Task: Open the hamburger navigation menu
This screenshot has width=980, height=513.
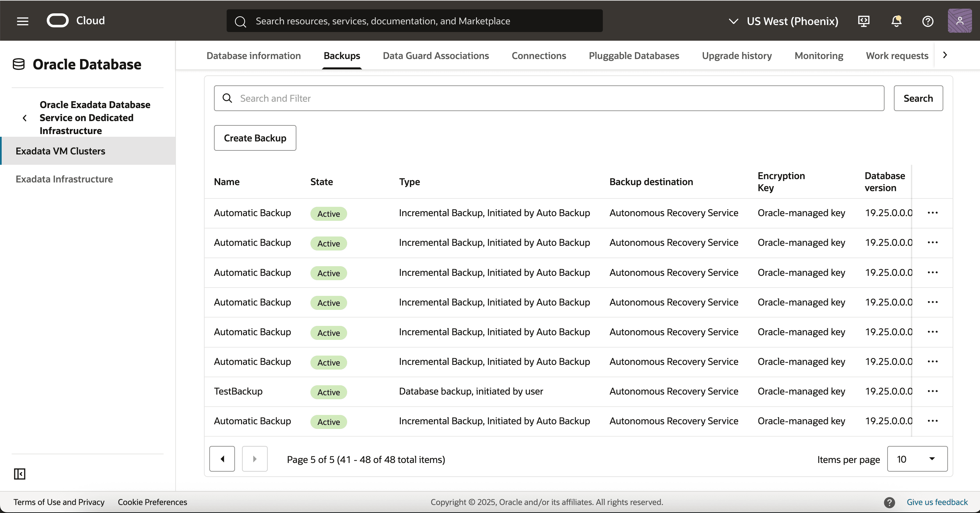Action: tap(22, 21)
